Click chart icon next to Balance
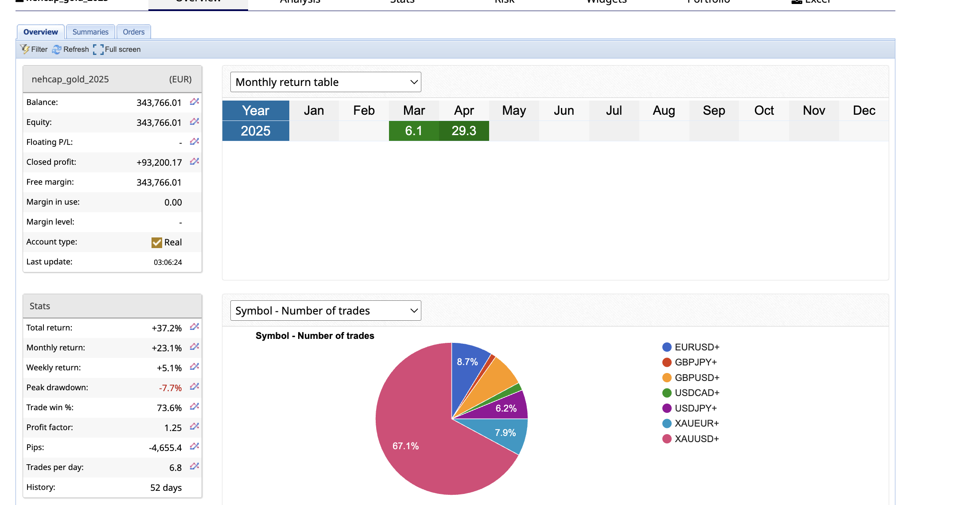This screenshot has height=505, width=980. point(194,102)
